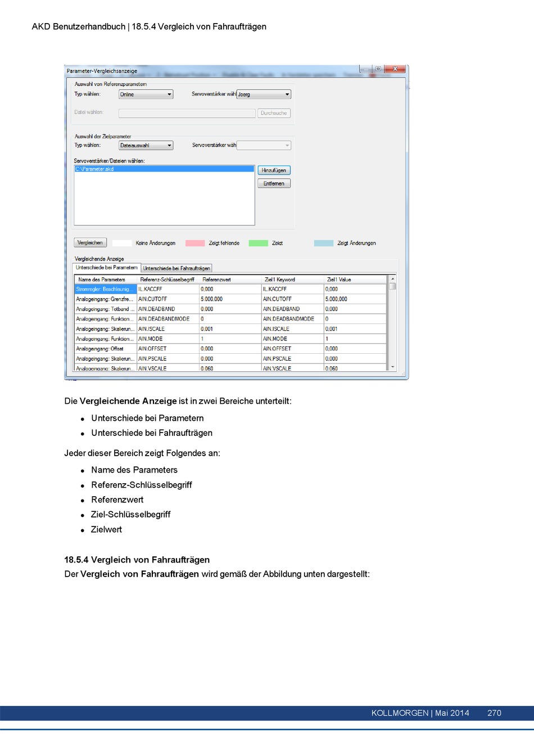Viewport: 534px width, 756px height.
Task: Click the Ziel1 Value column header
Action: click(x=355, y=280)
